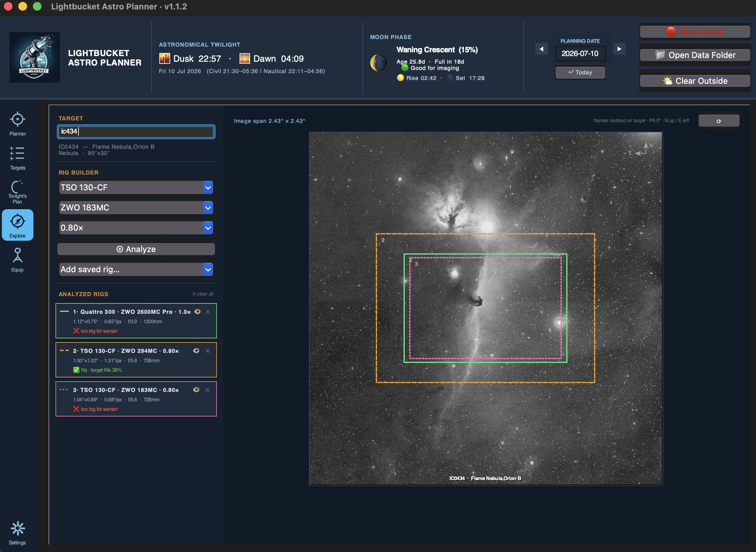Remove the TSO 130-CF ZWO 183MC rig
The width and height of the screenshot is (756, 552).
tap(208, 390)
